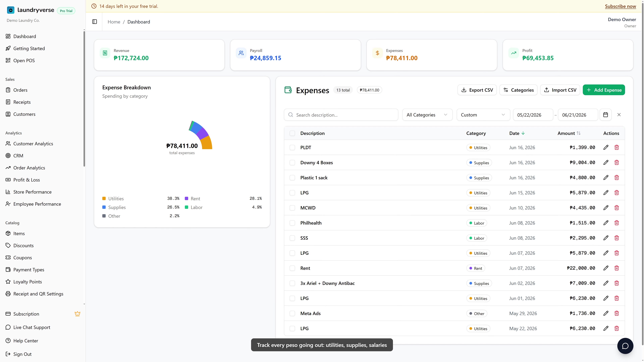Delete the Meta Ads expense

click(x=616, y=313)
